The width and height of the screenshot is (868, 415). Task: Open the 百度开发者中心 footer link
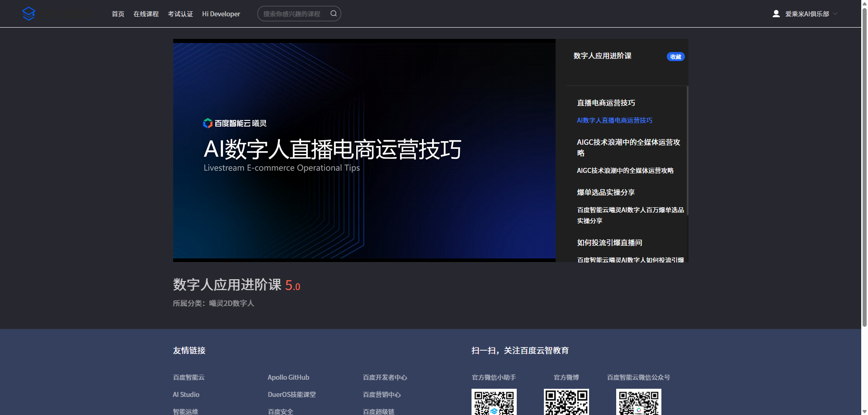pyautogui.click(x=385, y=377)
